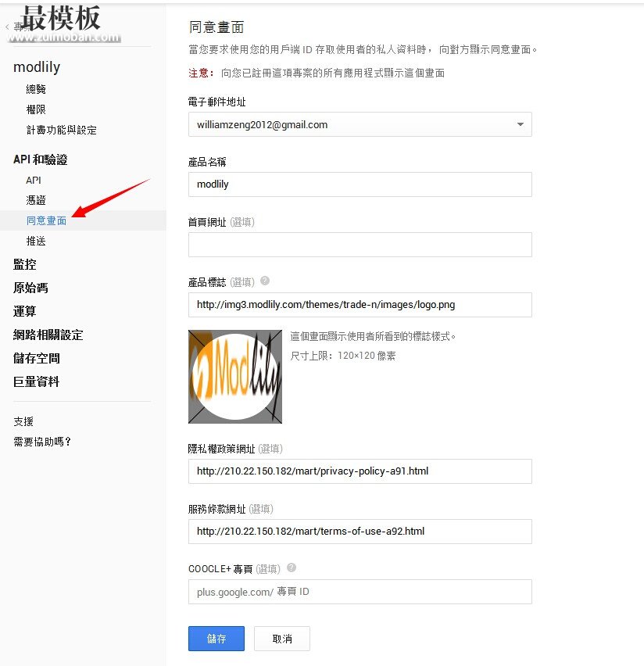Expand the 監控 monitoring section
The width and height of the screenshot is (644, 666).
25,264
